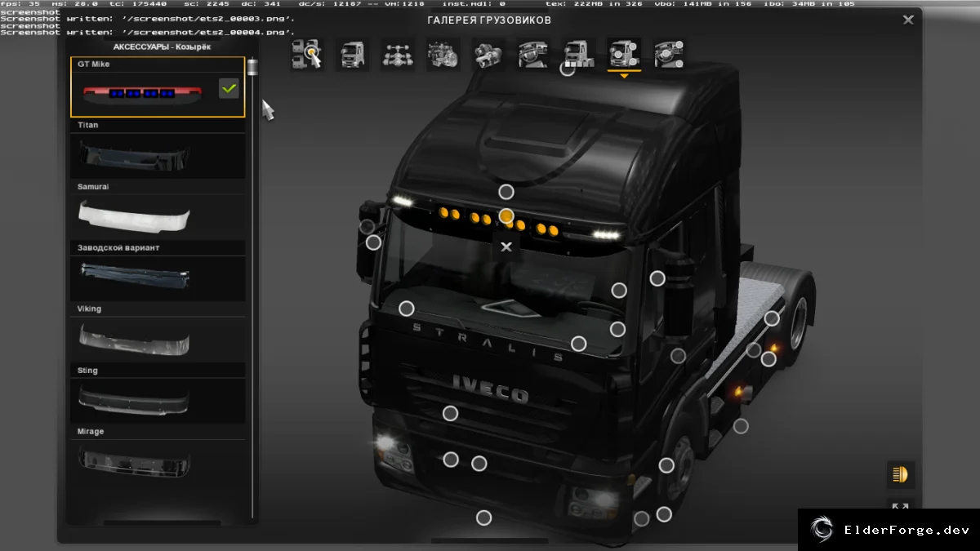Click the АКСЕССУАРЫ - Козырёк header
This screenshot has height=551, width=980.
point(162,47)
